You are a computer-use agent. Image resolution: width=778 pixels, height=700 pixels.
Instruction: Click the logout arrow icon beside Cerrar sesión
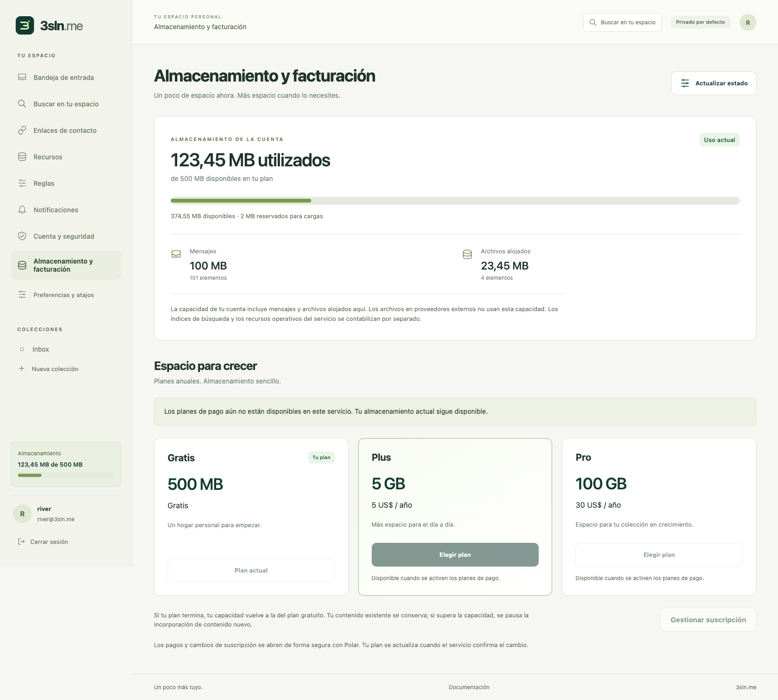pos(22,541)
